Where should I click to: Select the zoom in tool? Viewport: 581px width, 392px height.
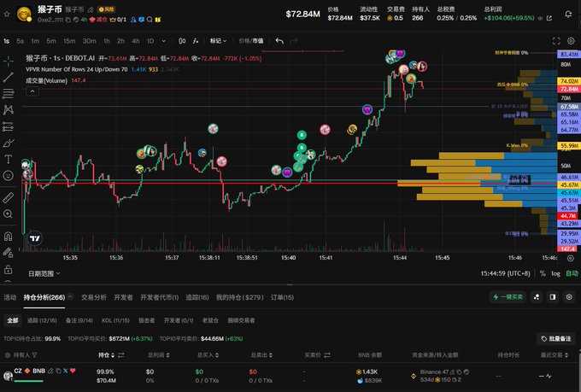coord(9,214)
